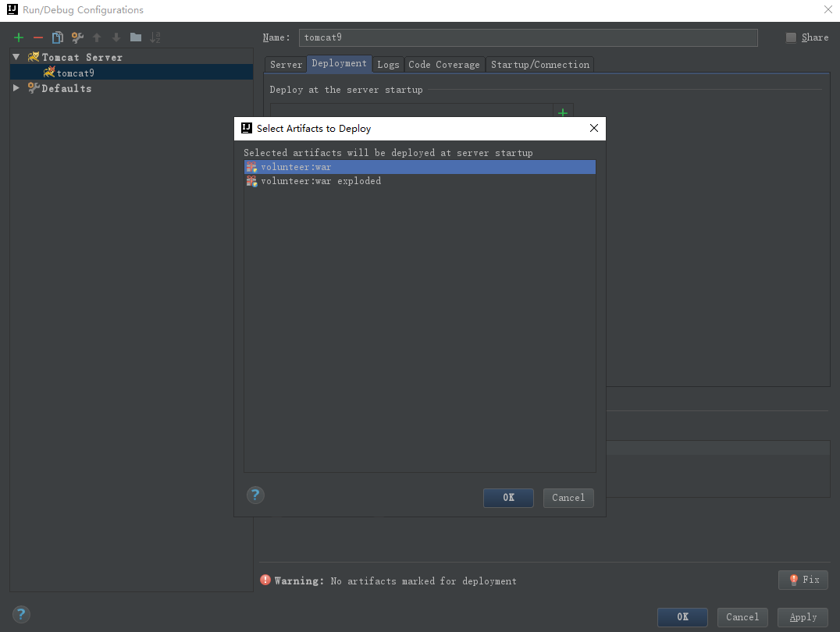The image size is (840, 632).
Task: Click OK in Run/Debug Configurations window
Action: (x=682, y=617)
